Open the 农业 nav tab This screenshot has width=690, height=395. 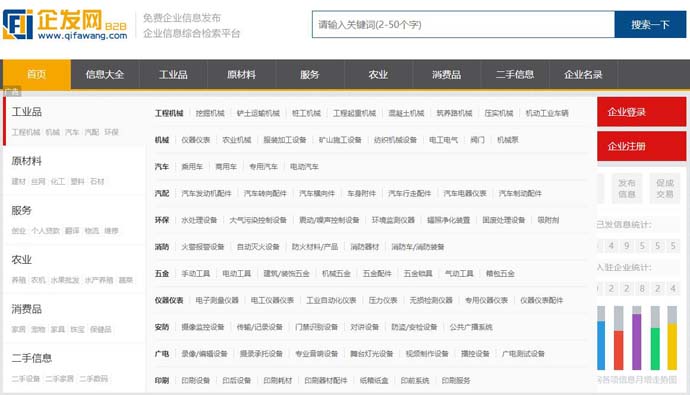(x=378, y=74)
